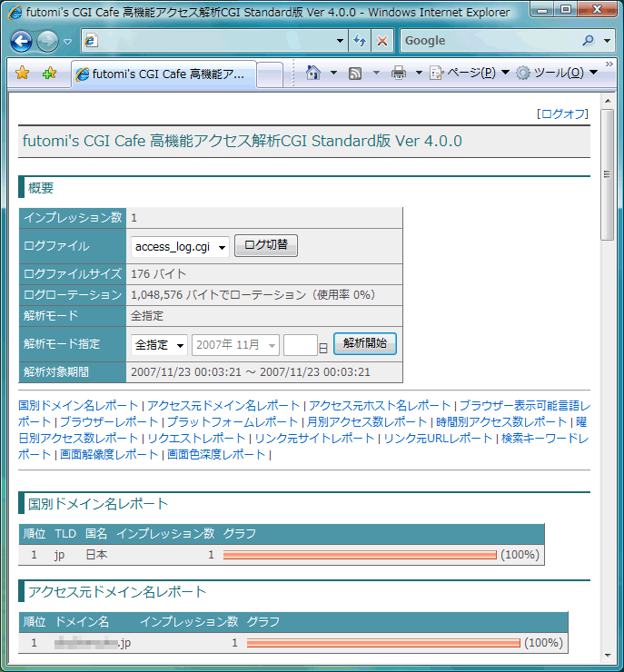Viewport: 624px width, 672px height.
Task: Maximize the Internet Explorer window
Action: 566,9
